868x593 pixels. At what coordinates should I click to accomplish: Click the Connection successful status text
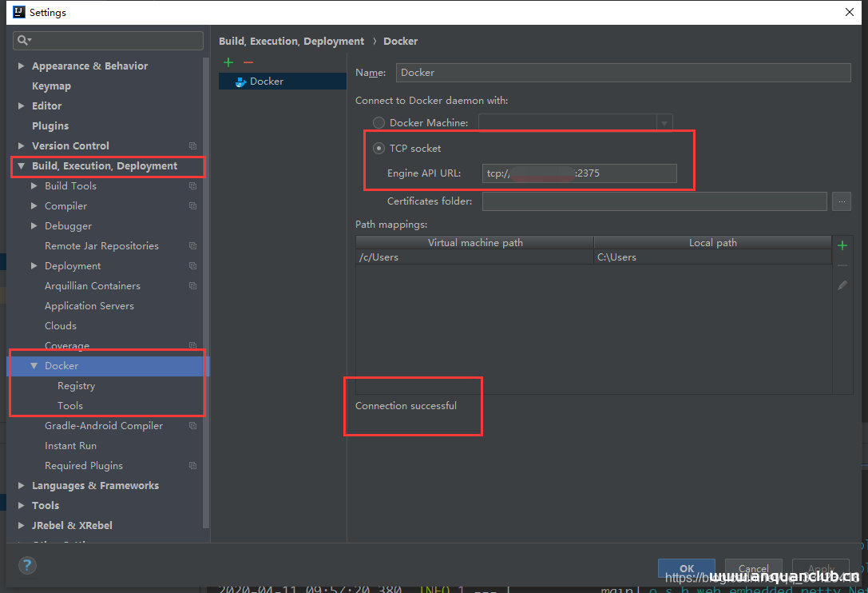coord(406,406)
